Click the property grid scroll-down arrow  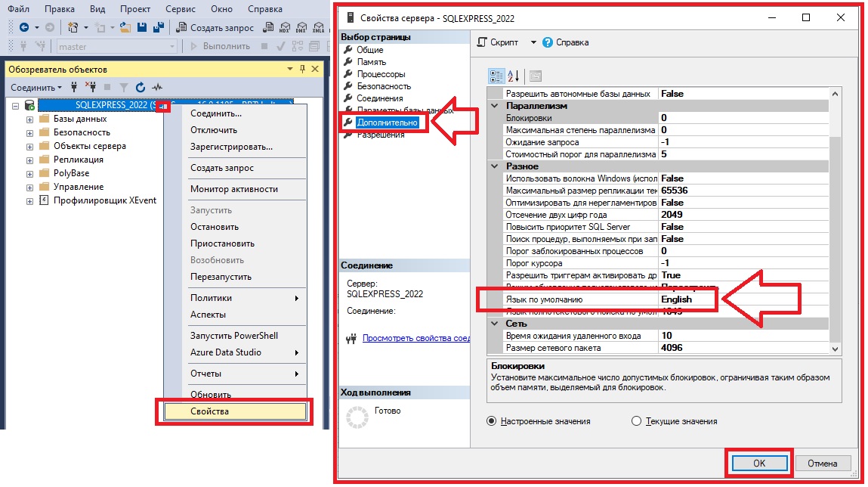click(x=835, y=349)
